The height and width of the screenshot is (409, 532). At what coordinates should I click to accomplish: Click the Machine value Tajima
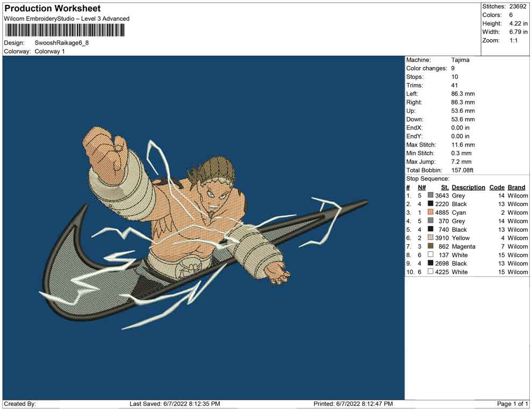[460, 60]
